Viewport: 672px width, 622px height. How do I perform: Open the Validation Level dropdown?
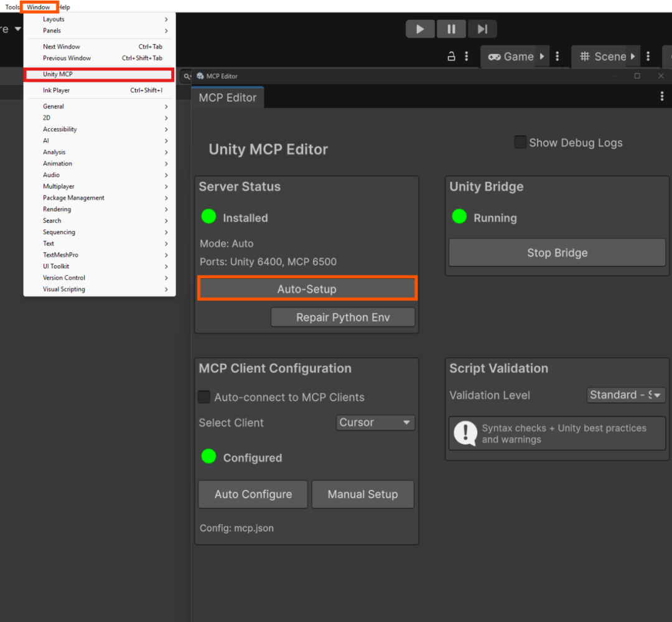click(626, 395)
